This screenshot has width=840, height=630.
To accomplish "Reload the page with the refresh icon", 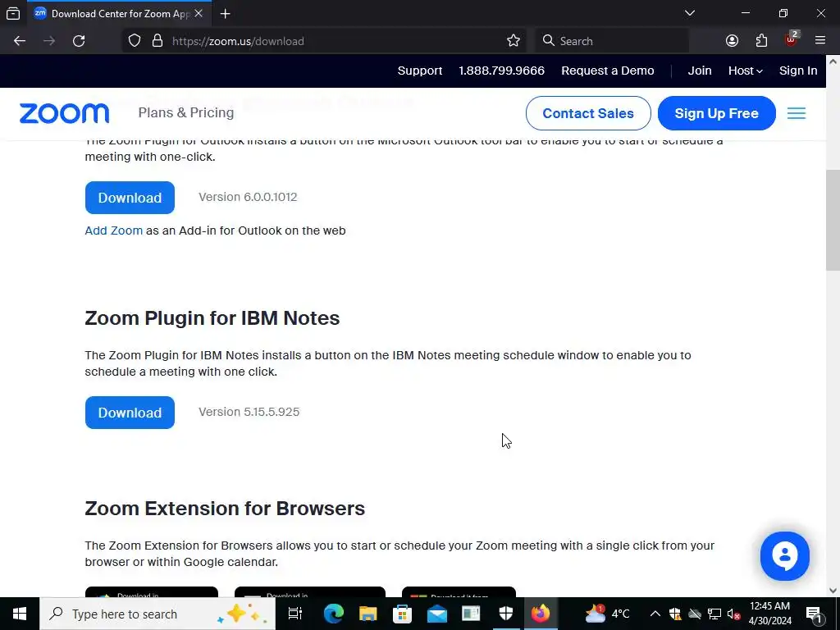I will click(79, 41).
